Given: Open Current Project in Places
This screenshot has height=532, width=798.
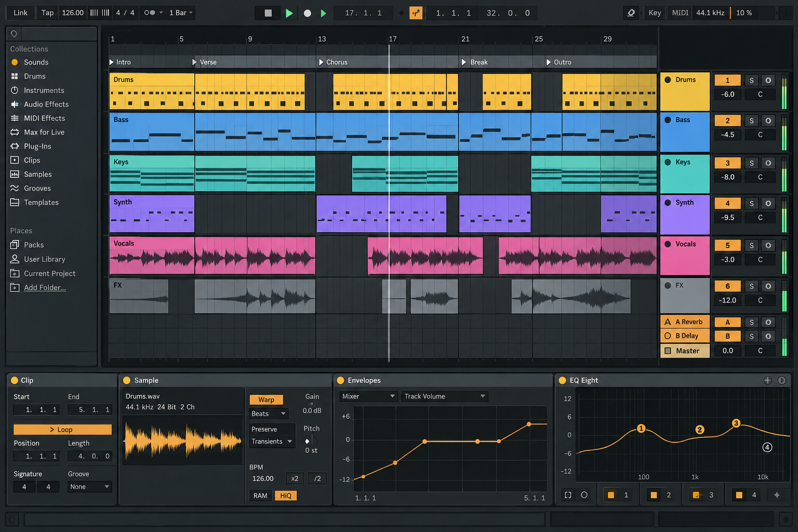Looking at the screenshot, I should click(x=49, y=273).
